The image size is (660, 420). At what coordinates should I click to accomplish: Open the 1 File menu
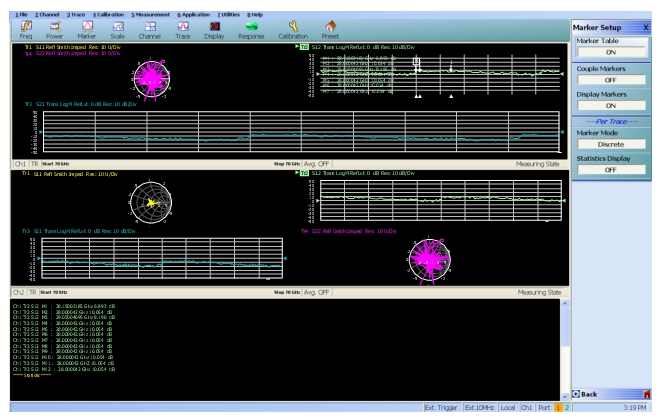(21, 15)
